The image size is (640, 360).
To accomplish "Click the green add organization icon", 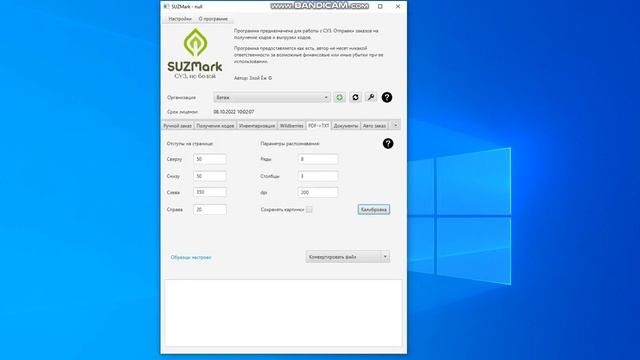I will pyautogui.click(x=339, y=97).
